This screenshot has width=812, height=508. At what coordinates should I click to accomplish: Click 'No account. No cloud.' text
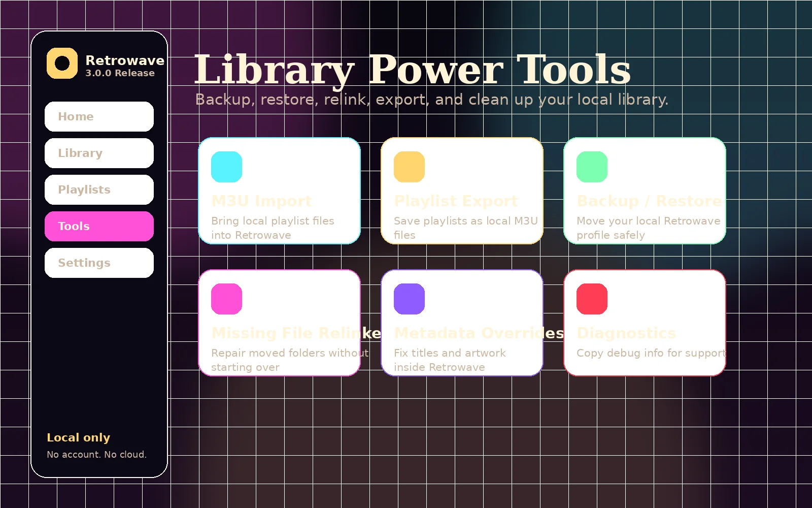96,455
